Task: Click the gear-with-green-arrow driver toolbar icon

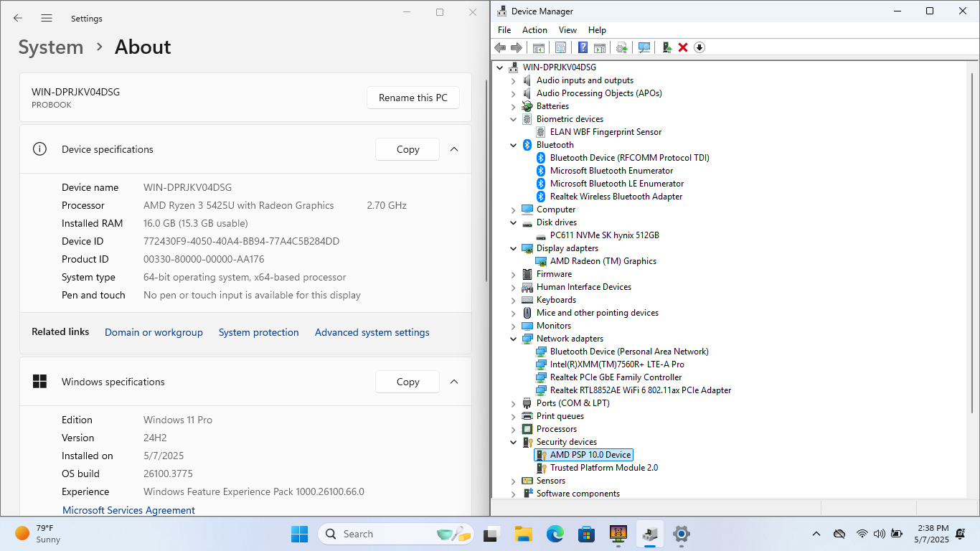Action: (621, 47)
